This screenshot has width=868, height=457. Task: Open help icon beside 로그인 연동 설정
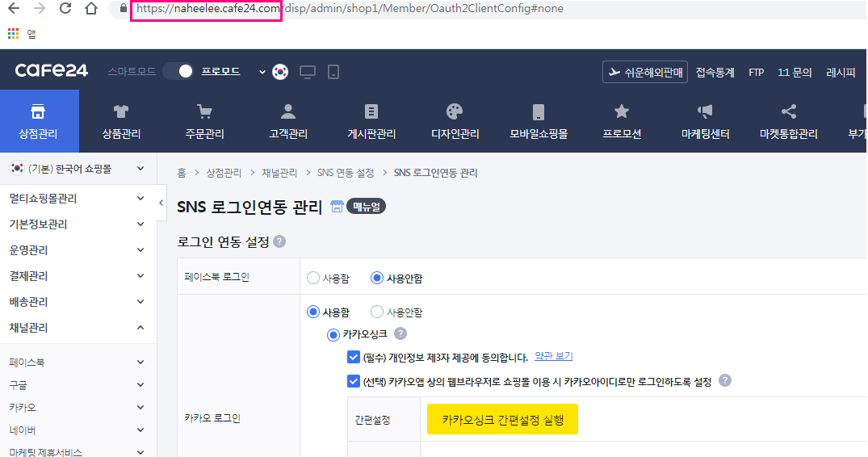coord(279,241)
